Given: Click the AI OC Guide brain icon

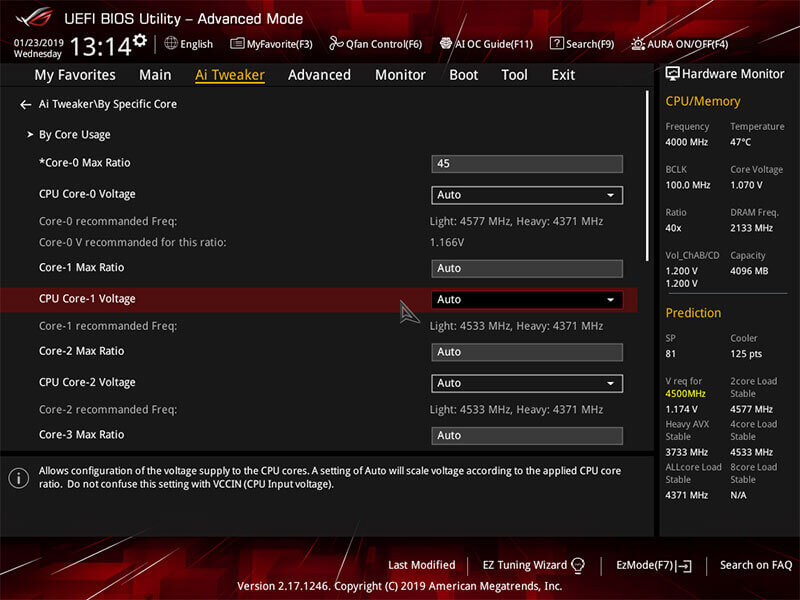Looking at the screenshot, I should (446, 43).
